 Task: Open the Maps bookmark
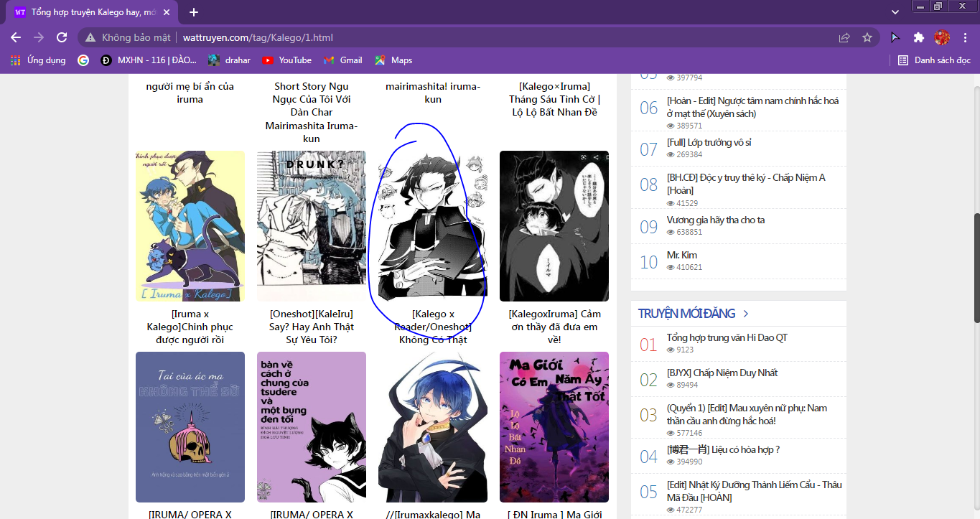coord(393,60)
